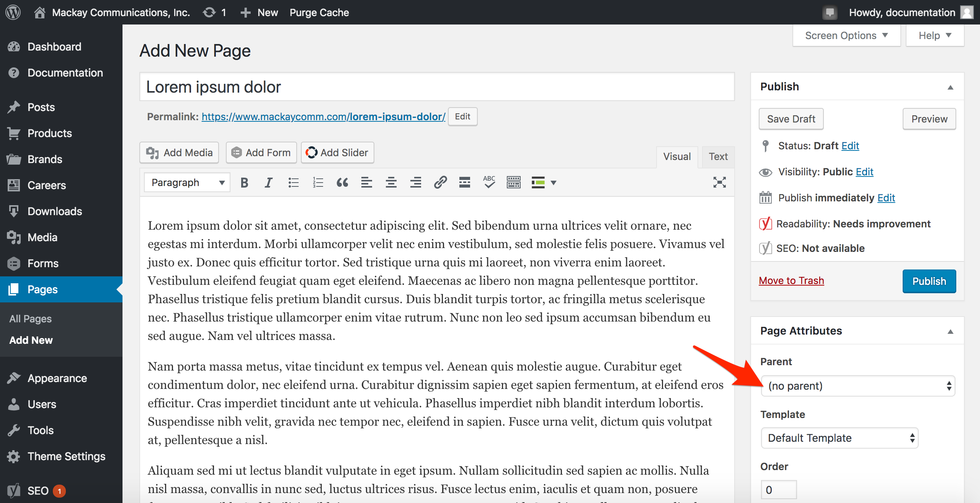Click the WordPress logo icon
The height and width of the screenshot is (503, 980).
(x=13, y=12)
